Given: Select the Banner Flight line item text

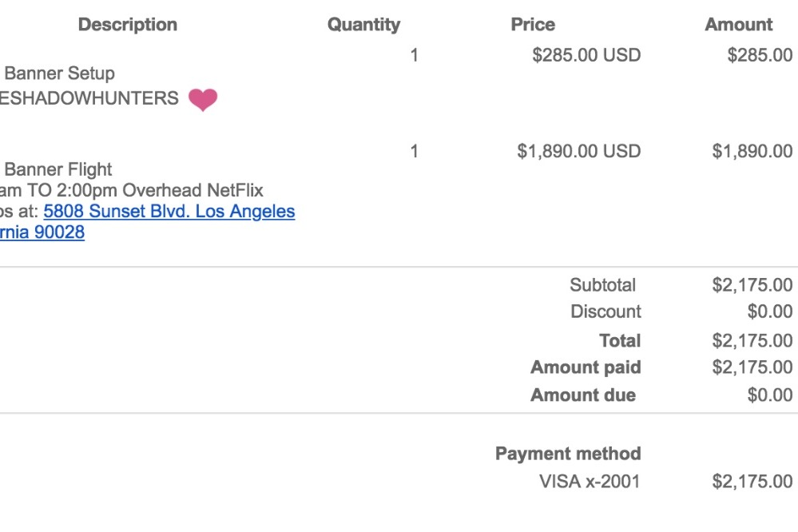Looking at the screenshot, I should click(x=58, y=169).
